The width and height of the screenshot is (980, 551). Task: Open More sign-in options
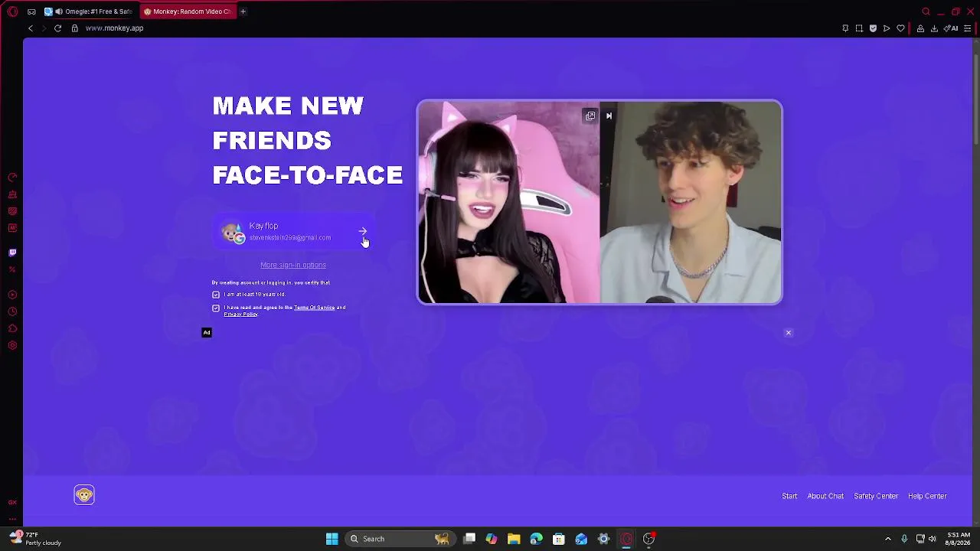293,265
